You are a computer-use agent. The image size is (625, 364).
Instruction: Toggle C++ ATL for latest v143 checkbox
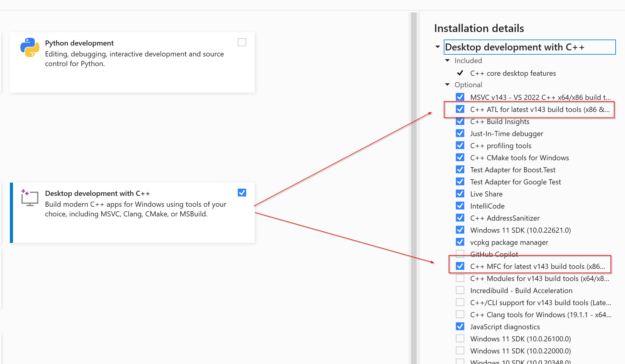pos(460,109)
